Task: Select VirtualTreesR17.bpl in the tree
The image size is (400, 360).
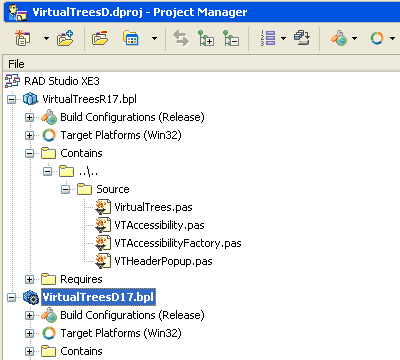Action: [89, 99]
